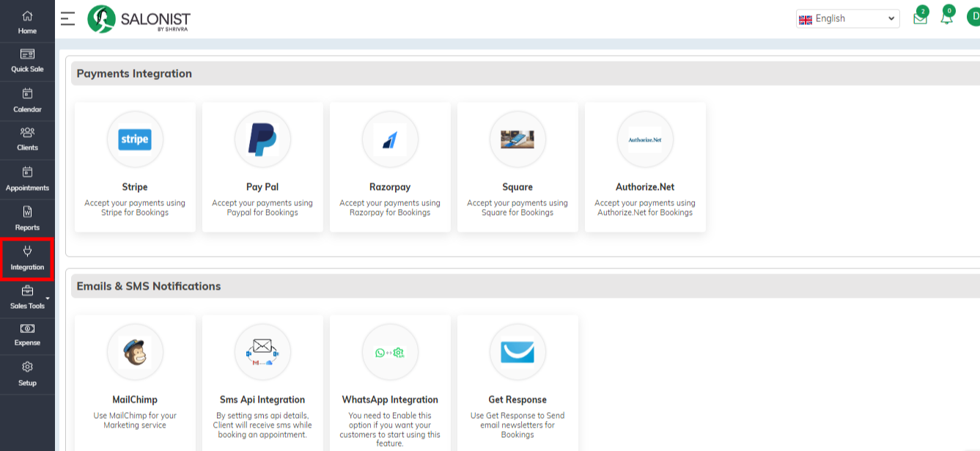Click the MailChimp monkey icon
Screen dimensions: 980x451
point(135,352)
